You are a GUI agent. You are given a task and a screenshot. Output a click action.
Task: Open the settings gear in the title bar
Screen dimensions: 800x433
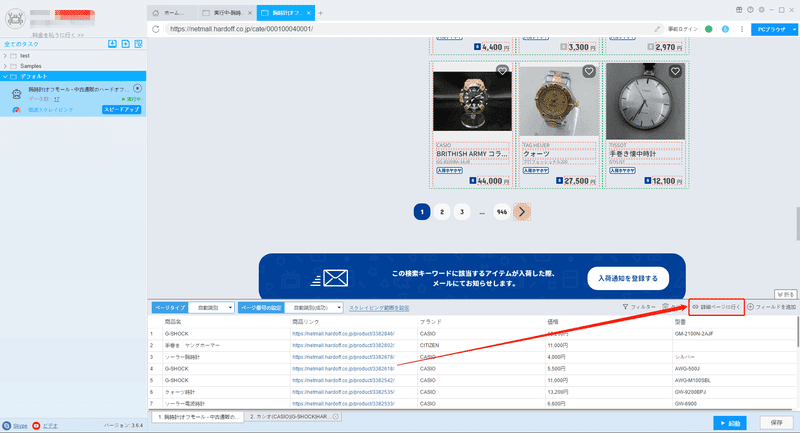(761, 10)
